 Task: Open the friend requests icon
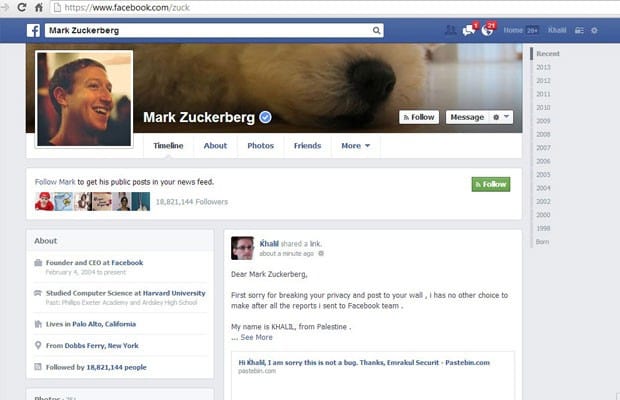coord(450,30)
